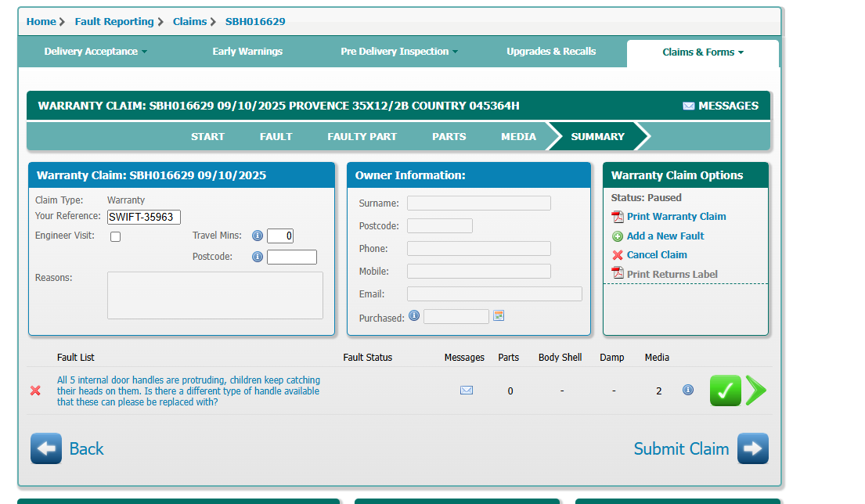865x504 pixels.
Task: Click the claim Postcode input field
Action: tap(292, 257)
